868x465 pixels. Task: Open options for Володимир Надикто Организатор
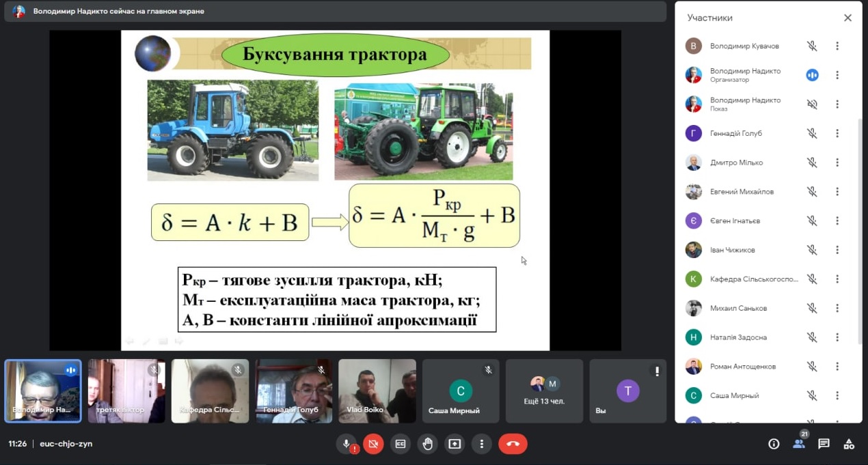coord(837,75)
